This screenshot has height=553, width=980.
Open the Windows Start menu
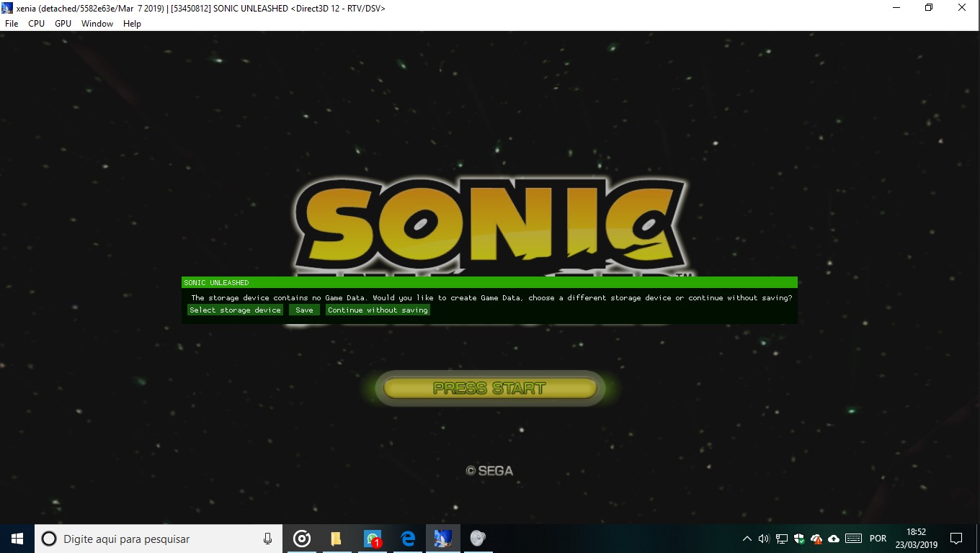pos(17,539)
